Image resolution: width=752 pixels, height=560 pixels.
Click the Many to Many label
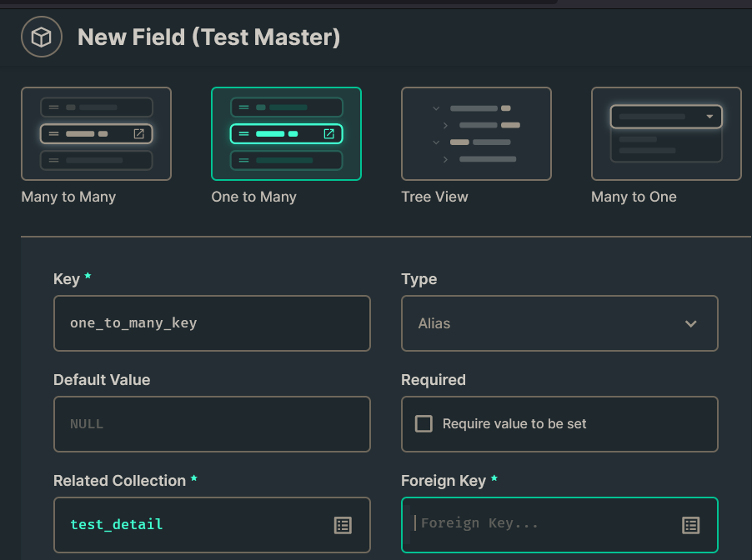point(68,197)
